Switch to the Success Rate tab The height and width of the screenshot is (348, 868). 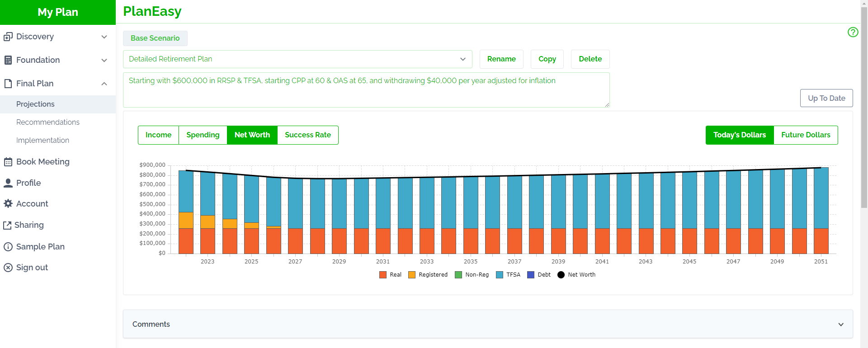[x=308, y=135]
